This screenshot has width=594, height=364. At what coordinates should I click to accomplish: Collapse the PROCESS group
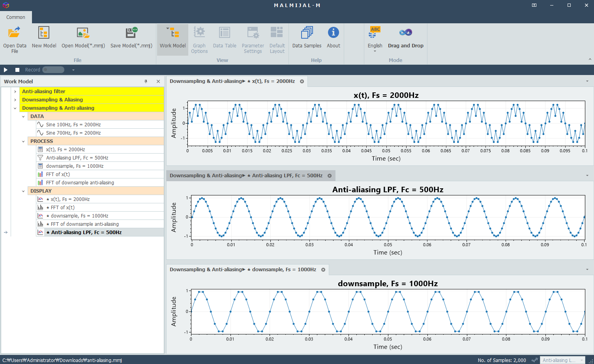(23, 141)
